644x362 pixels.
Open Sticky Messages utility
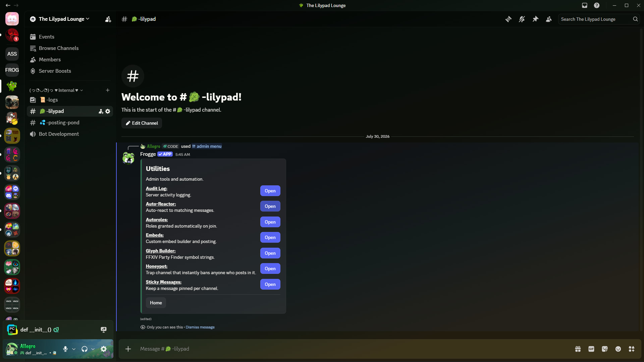point(270,284)
